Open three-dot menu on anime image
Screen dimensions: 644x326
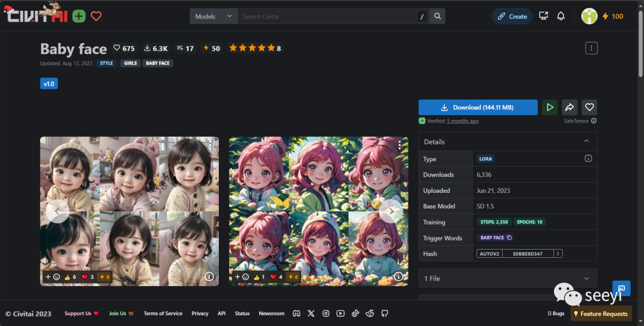pyautogui.click(x=399, y=144)
